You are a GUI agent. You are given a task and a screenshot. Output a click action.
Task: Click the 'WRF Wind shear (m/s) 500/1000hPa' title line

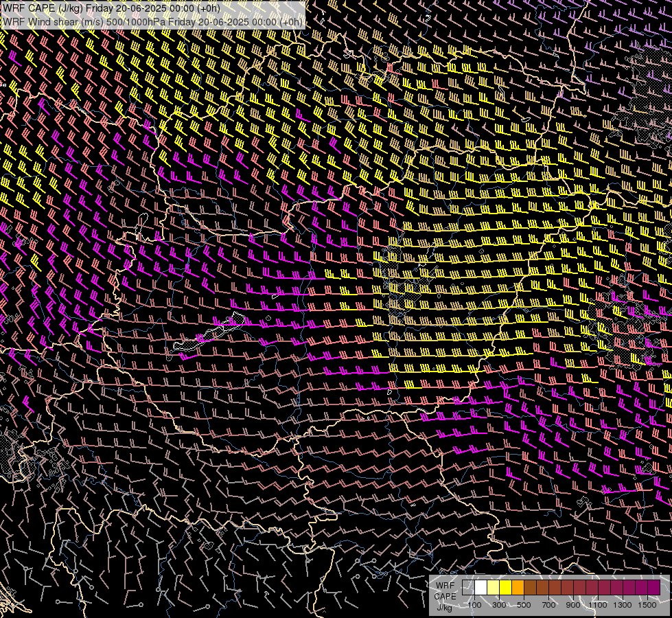tap(152, 22)
